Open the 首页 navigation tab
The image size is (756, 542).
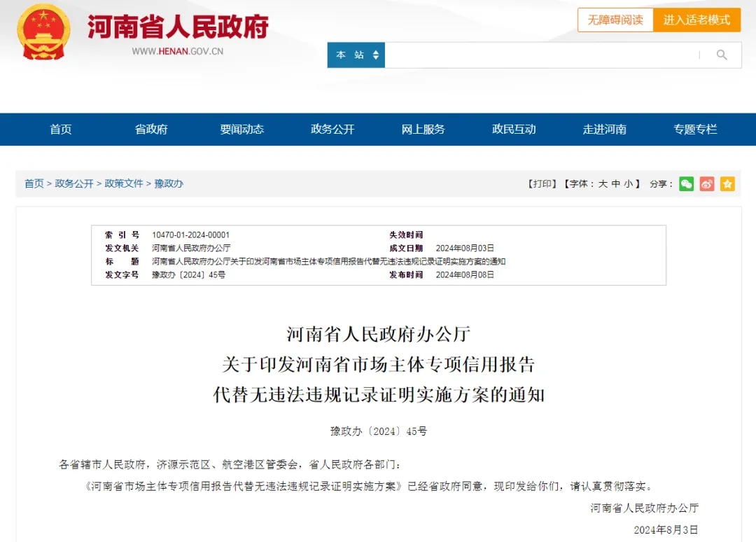pyautogui.click(x=61, y=130)
